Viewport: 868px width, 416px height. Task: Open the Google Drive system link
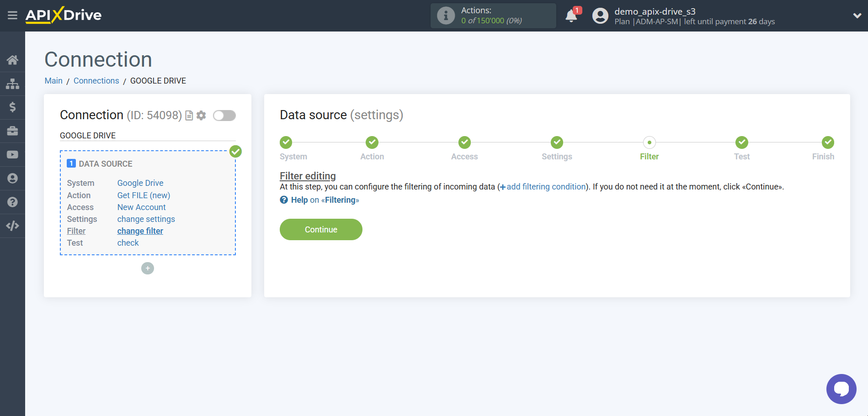click(140, 183)
